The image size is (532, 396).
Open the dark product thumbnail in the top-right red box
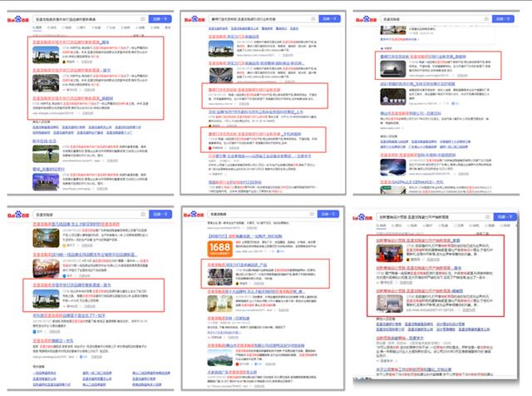point(393,68)
